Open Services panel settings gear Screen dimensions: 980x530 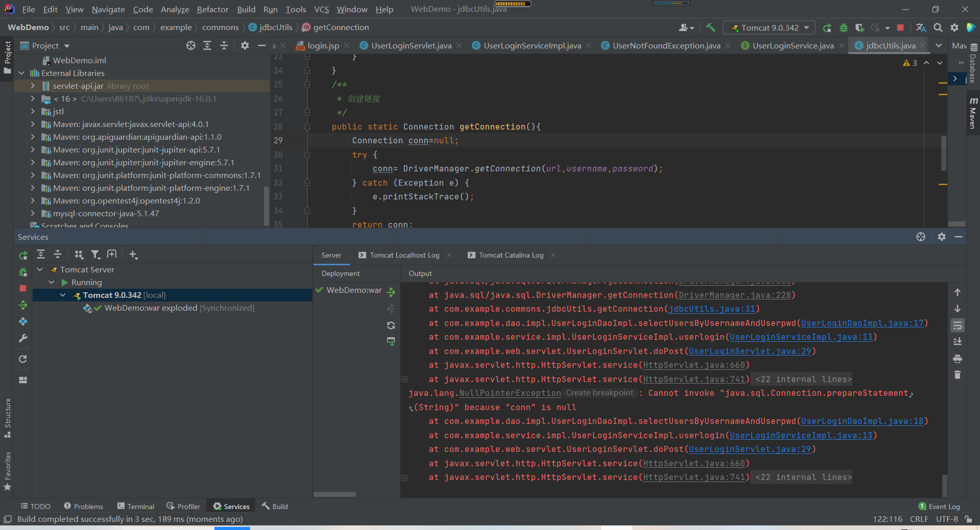[x=942, y=237]
